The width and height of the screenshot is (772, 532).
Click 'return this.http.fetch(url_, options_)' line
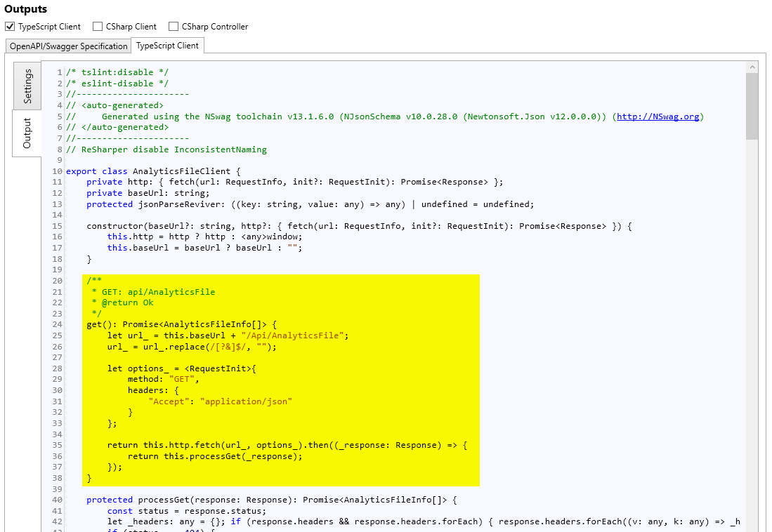point(287,446)
